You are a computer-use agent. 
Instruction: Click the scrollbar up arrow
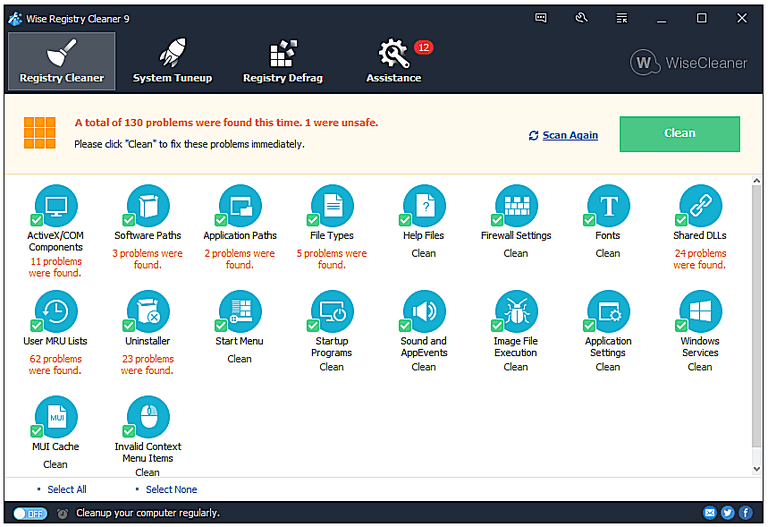[756, 181]
